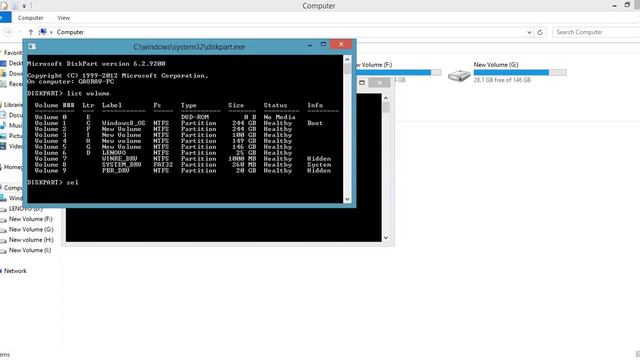Open New Volume (I:) in navigation pane
The image size is (640, 360).
[x=30, y=250]
